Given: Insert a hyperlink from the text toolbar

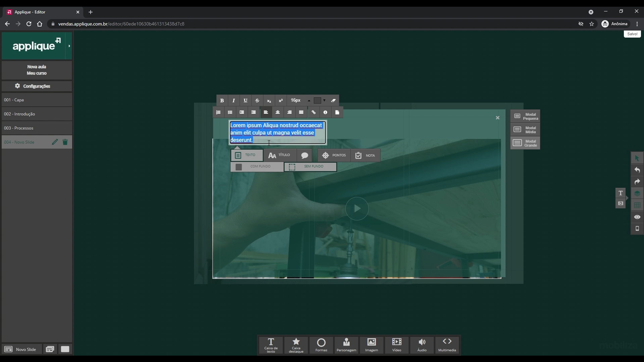Looking at the screenshot, I should pyautogui.click(x=313, y=112).
